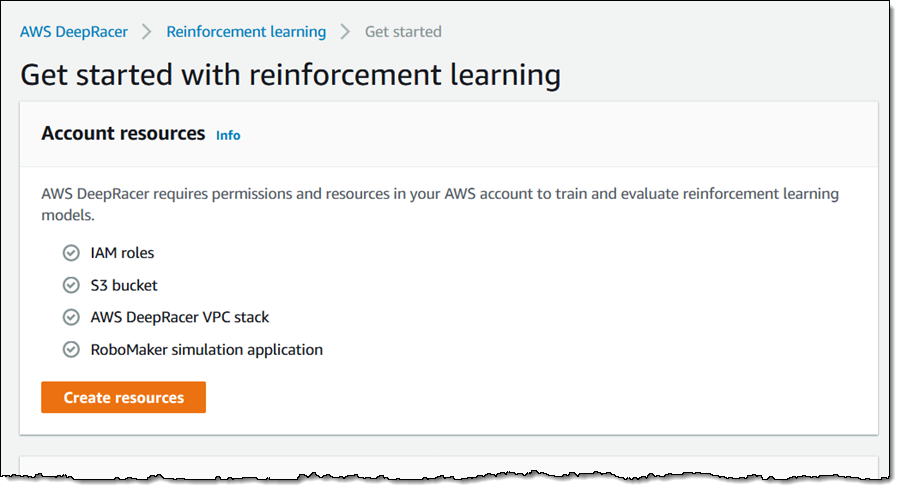This screenshot has width=900, height=491.
Task: Open the Info link beside Account resources
Action: 228,135
